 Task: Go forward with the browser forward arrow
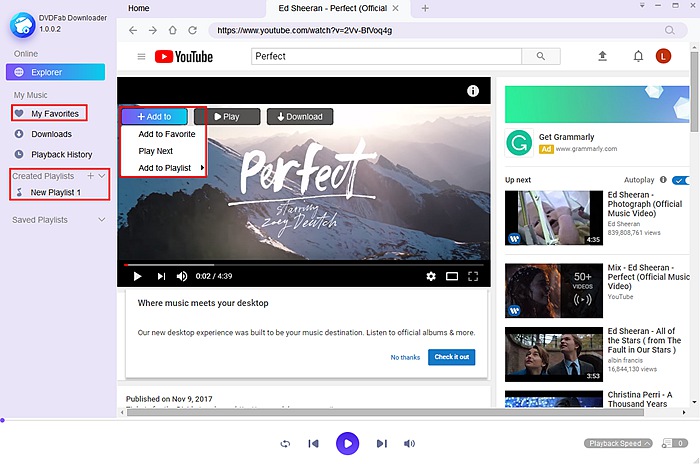tap(153, 30)
